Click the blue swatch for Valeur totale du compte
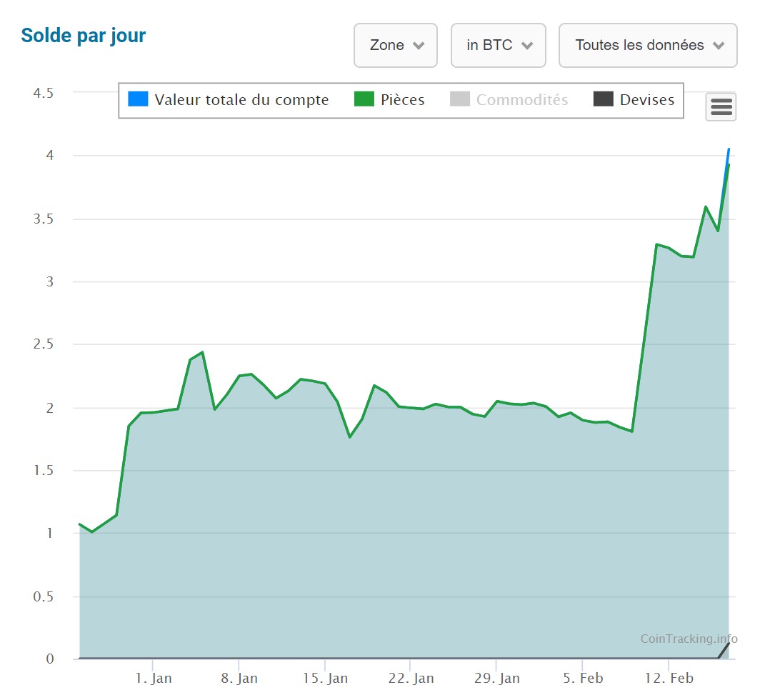Image resolution: width=760 pixels, height=700 pixels. point(138,99)
